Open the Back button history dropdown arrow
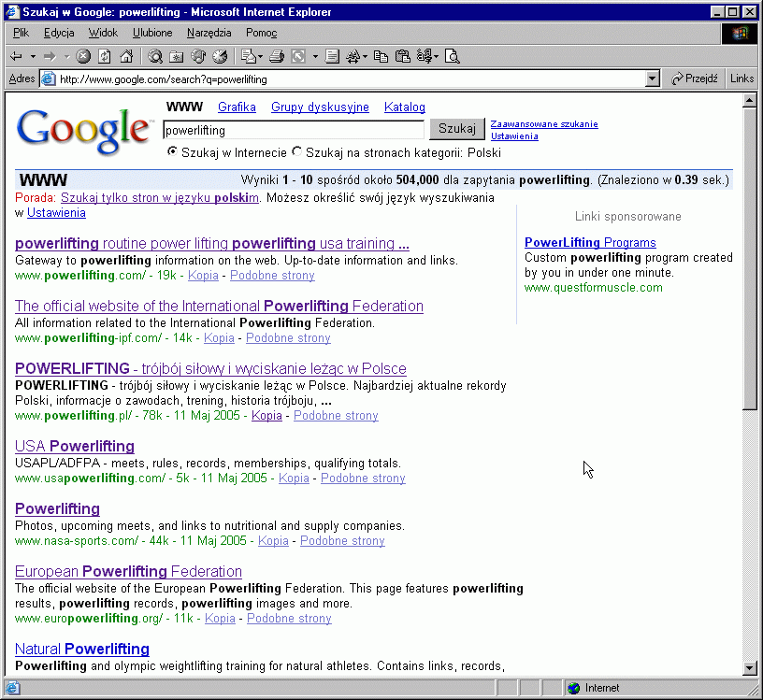The image size is (763, 700). click(33, 56)
